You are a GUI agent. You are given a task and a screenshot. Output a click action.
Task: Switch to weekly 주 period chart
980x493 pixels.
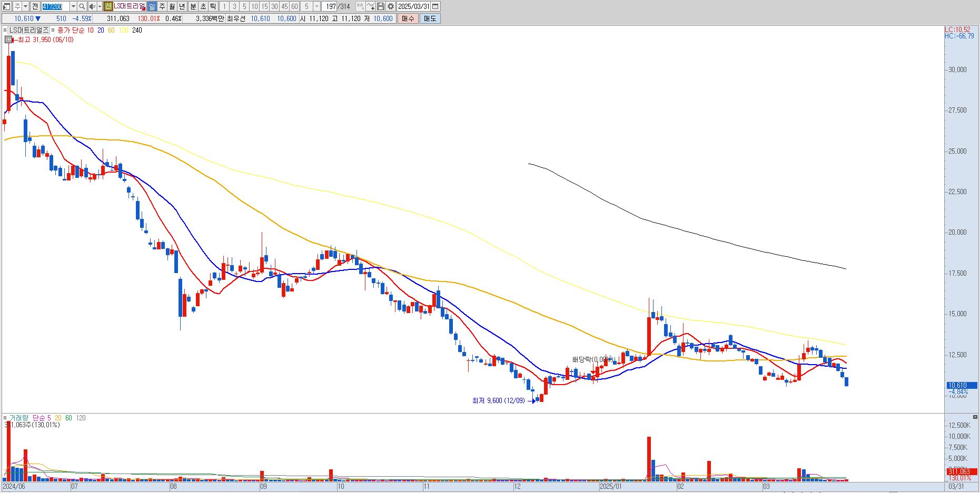[x=162, y=6]
